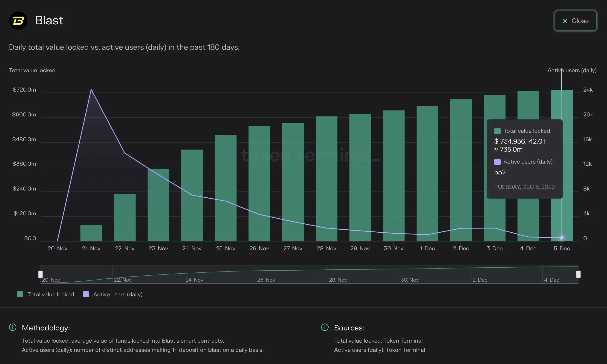Click 26. Nov in the range navigator

point(266,280)
